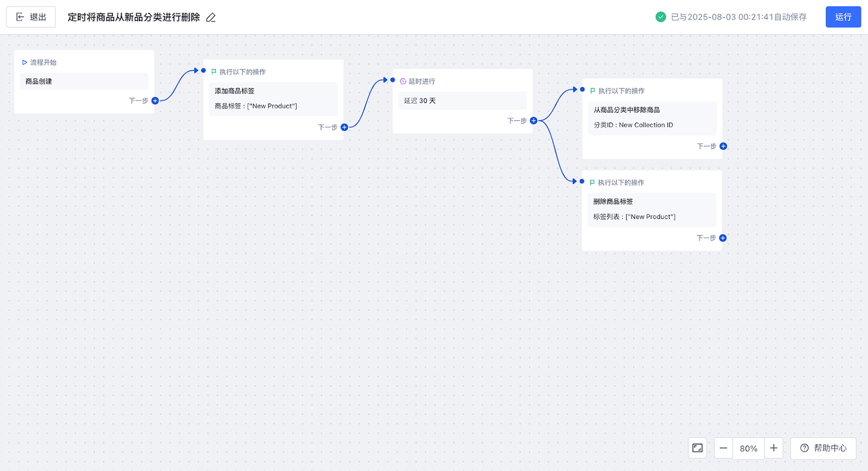Viewport: 868px width, 471px height.
Task: Click the workflow title 定时将商品从新品分类进行删除
Action: pos(133,17)
